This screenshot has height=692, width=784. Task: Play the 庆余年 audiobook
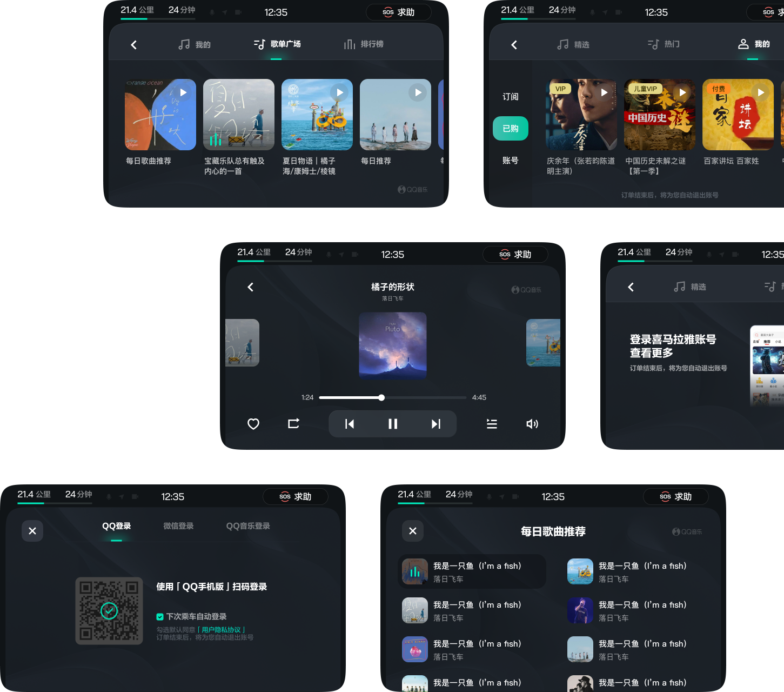pyautogui.click(x=581, y=115)
